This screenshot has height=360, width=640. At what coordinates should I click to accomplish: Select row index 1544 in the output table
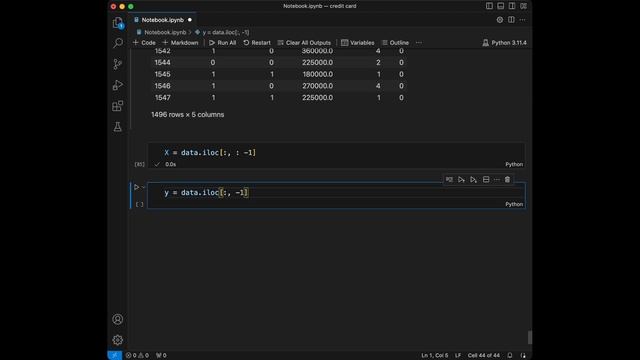pyautogui.click(x=162, y=62)
